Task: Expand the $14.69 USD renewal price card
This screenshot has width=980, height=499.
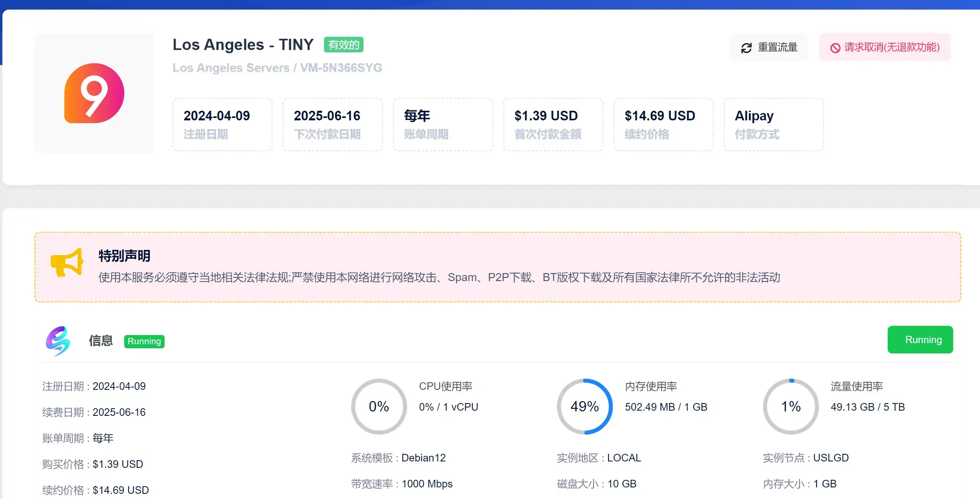Action: pyautogui.click(x=663, y=124)
